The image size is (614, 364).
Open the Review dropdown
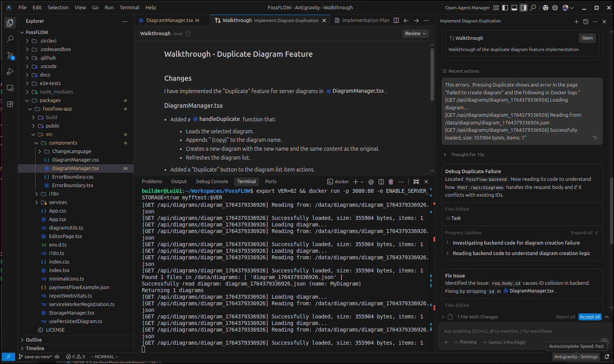[415, 34]
